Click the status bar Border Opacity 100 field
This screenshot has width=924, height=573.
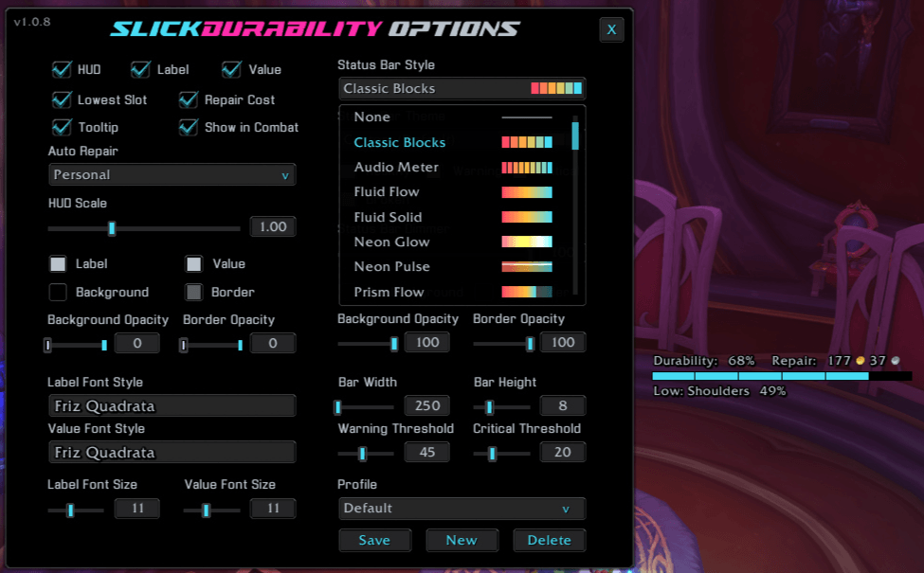coord(563,342)
